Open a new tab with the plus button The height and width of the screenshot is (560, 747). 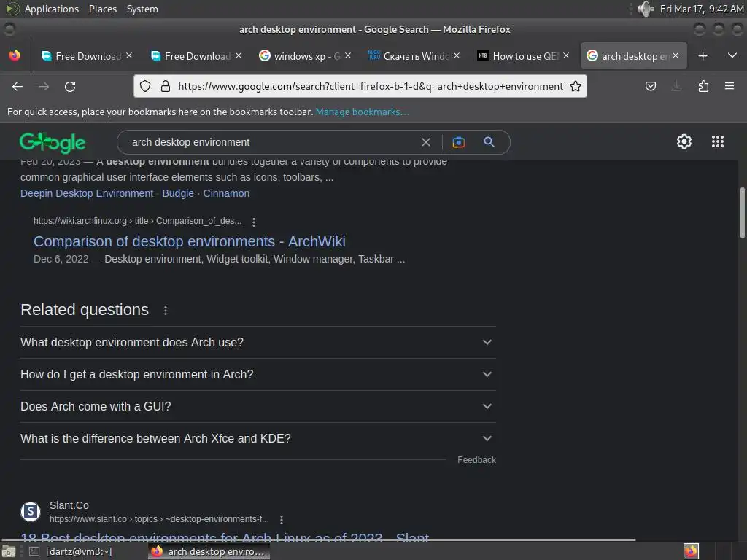coord(703,56)
